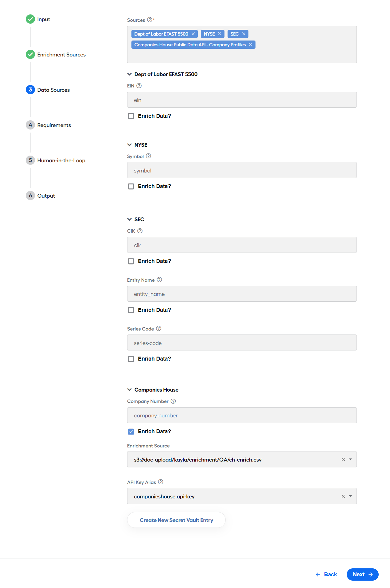This screenshot has width=390, height=588.
Task: Show help tooltip for CIK field
Action: (x=140, y=231)
